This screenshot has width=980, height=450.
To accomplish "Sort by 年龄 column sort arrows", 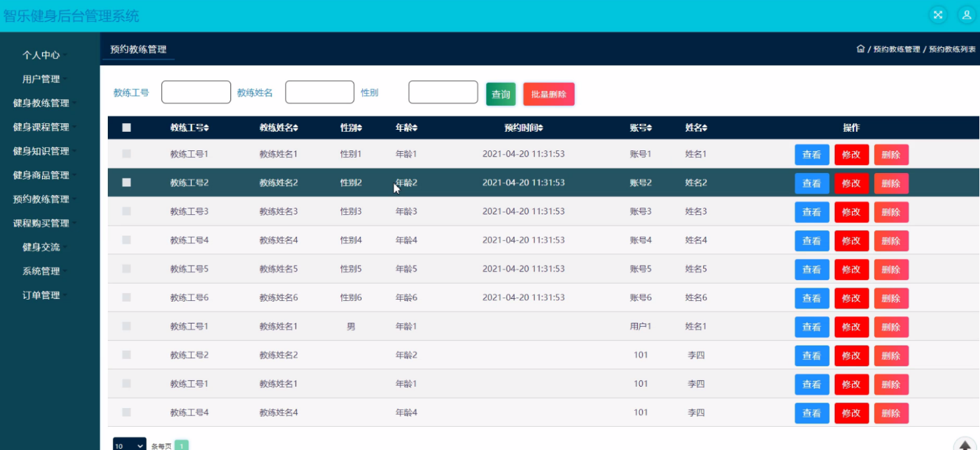I will pyautogui.click(x=415, y=128).
